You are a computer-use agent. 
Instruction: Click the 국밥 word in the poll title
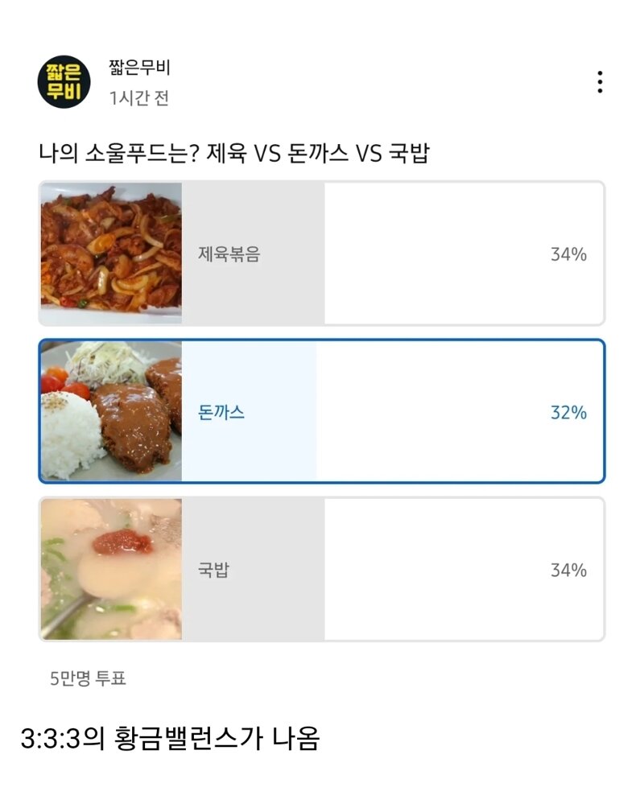coord(409,152)
